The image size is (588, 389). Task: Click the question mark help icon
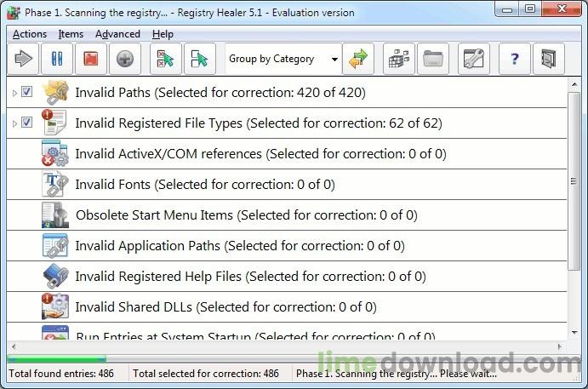515,59
